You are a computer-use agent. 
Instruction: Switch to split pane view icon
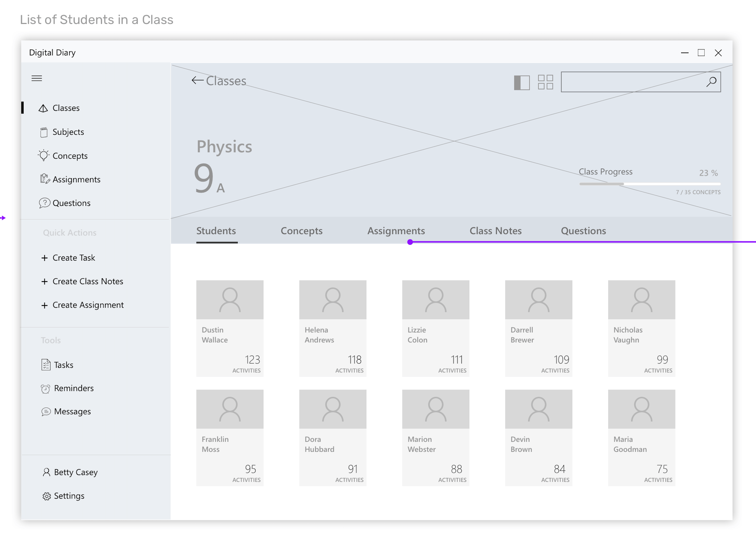522,82
